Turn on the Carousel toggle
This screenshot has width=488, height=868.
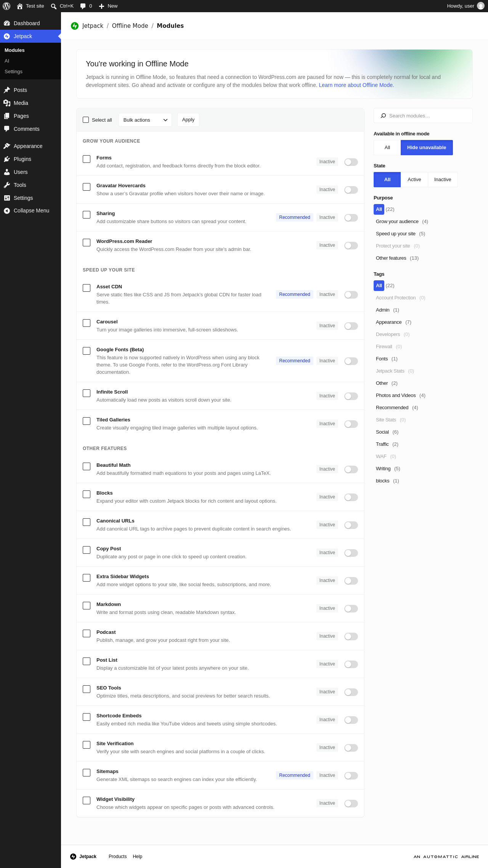tap(351, 326)
